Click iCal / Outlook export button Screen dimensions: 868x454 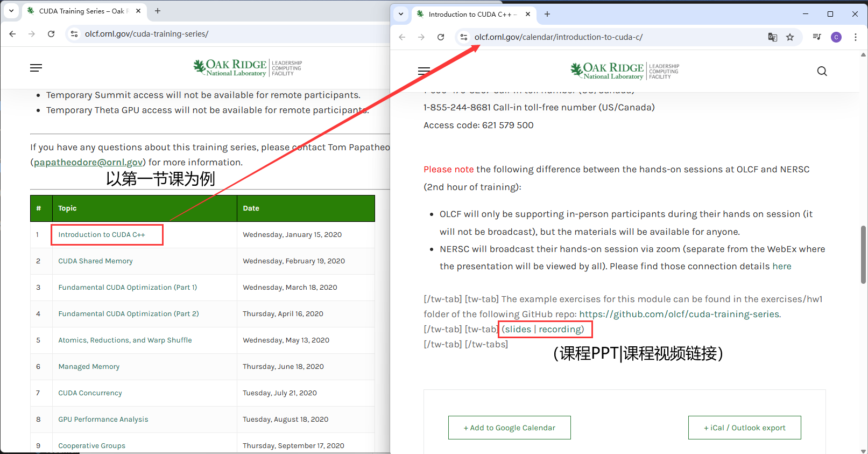[x=745, y=428]
